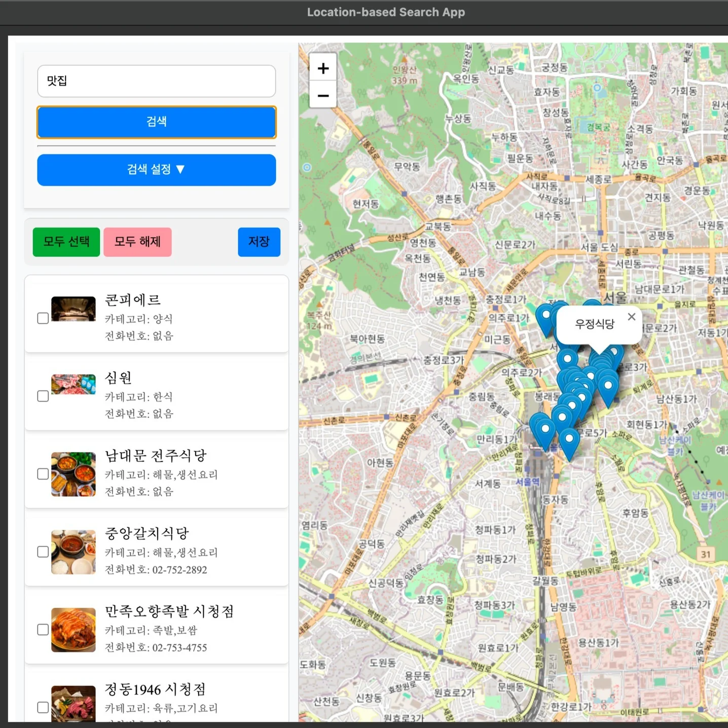Image resolution: width=728 pixels, height=728 pixels.
Task: Check the 남대문 전주식당 checkbox
Action: tap(43, 474)
